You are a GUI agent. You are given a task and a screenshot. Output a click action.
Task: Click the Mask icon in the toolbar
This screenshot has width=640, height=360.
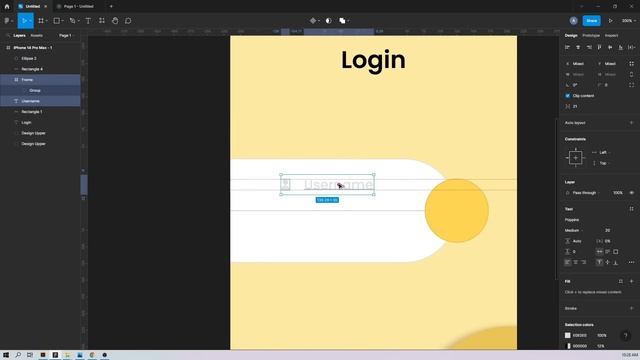pos(329,21)
